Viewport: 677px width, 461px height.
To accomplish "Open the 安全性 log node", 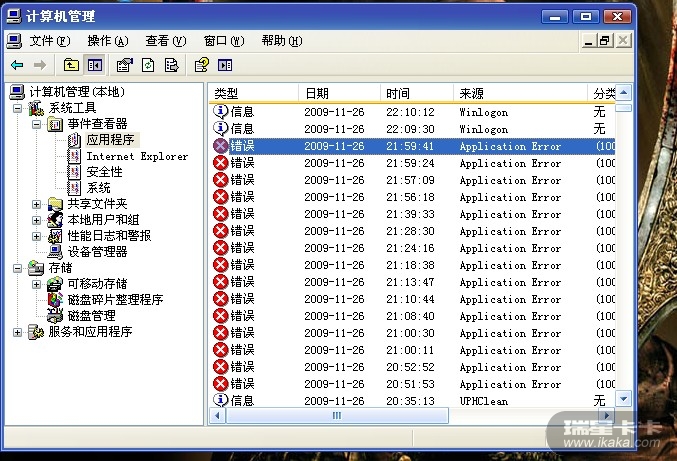I will click(x=104, y=172).
